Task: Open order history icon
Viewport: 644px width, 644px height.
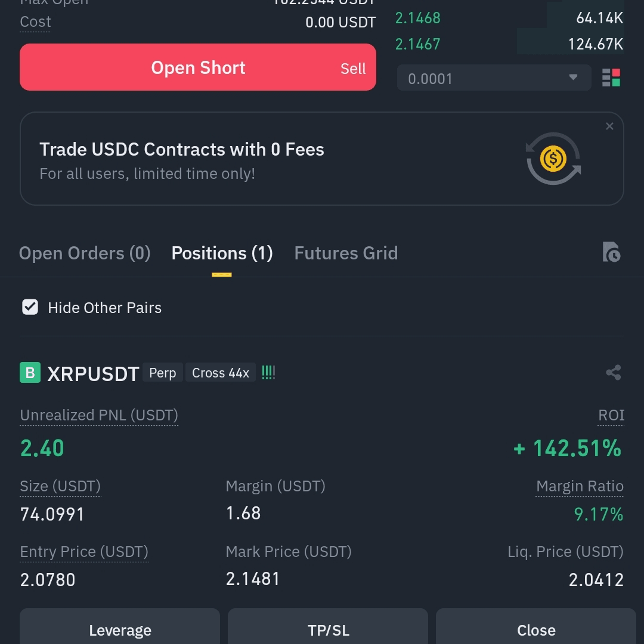Action: (611, 253)
